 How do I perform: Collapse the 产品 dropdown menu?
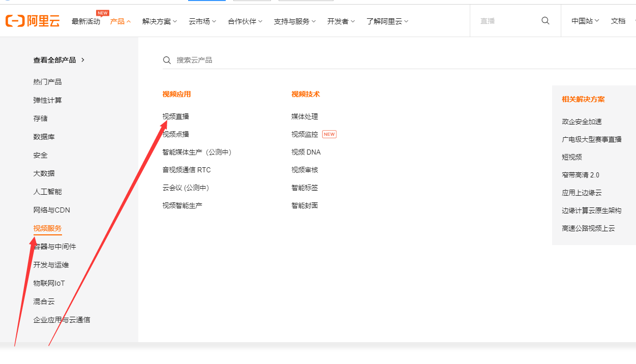pyautogui.click(x=120, y=21)
